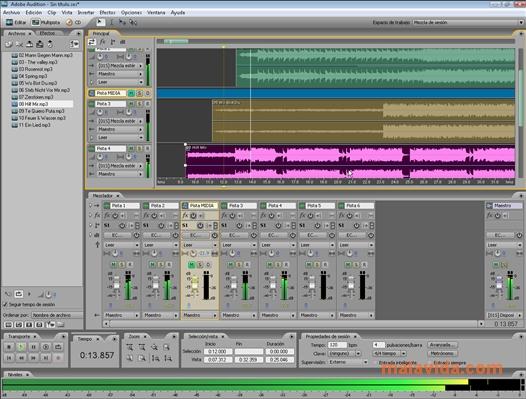The height and width of the screenshot is (399, 526).
Task: Show inputs/outputs view in Principal panel
Action: point(92,42)
